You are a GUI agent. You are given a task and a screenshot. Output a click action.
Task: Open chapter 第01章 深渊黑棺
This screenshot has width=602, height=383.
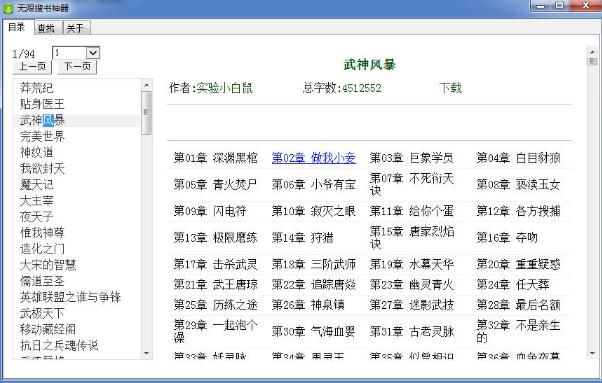click(x=215, y=158)
